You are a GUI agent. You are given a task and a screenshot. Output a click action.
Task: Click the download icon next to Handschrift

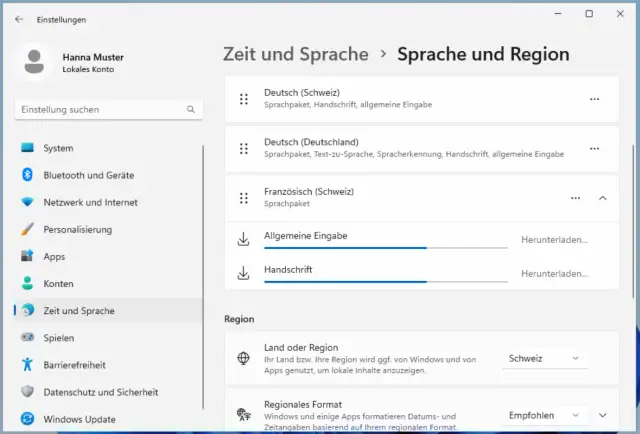coord(243,273)
